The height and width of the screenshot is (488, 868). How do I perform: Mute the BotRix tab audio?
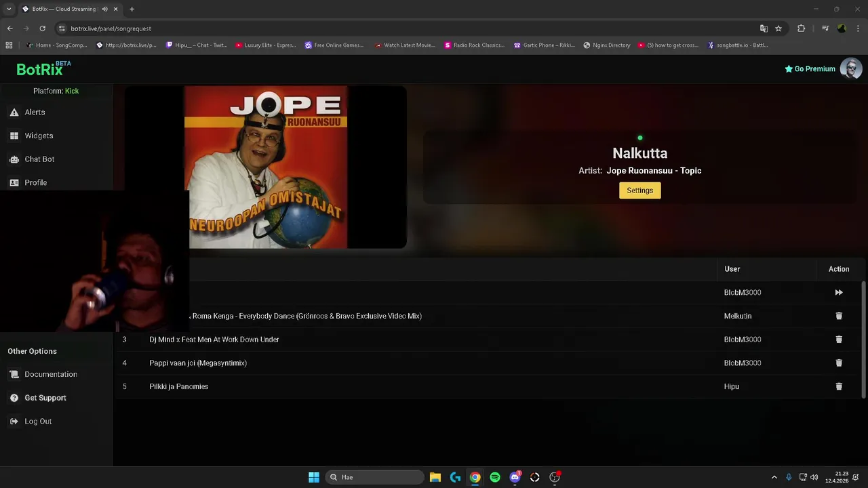click(104, 9)
